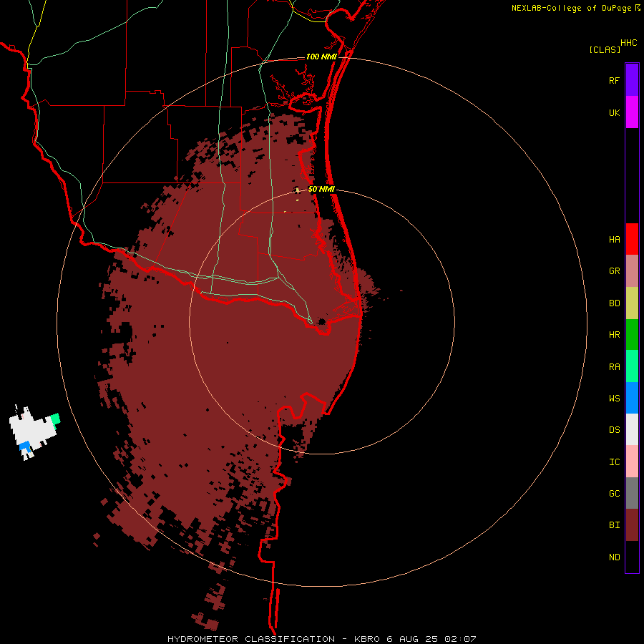Click the RF legend label
Image resolution: width=644 pixels, height=644 pixels.
(614, 81)
